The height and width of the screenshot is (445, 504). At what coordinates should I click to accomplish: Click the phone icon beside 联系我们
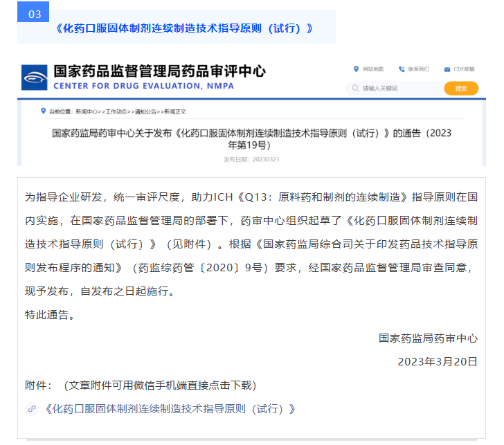point(402,69)
